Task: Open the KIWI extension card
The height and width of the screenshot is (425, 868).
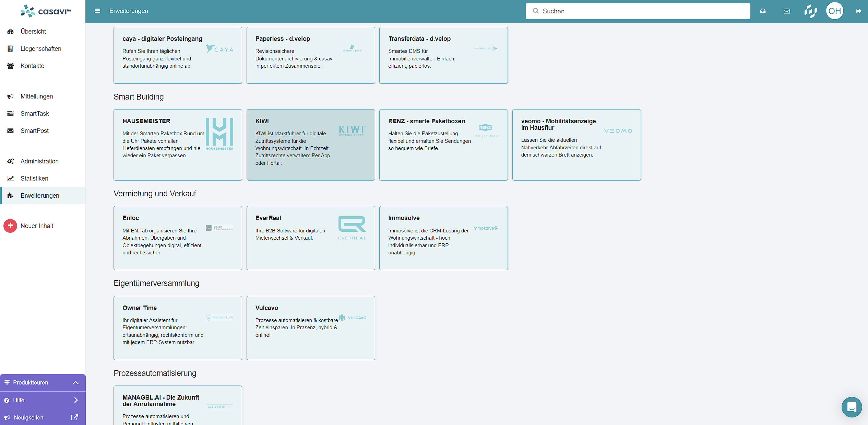Action: [x=310, y=145]
